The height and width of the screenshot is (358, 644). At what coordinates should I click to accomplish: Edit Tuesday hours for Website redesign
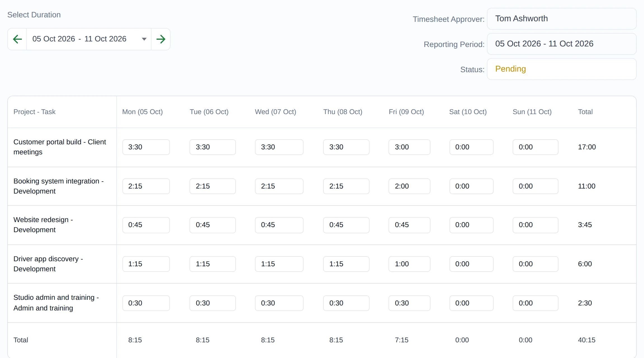pos(213,225)
